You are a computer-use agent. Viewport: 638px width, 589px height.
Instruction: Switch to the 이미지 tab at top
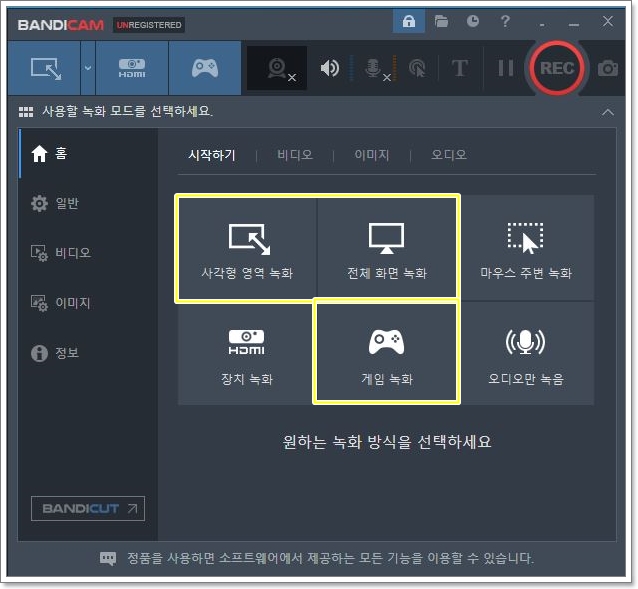[x=372, y=155]
